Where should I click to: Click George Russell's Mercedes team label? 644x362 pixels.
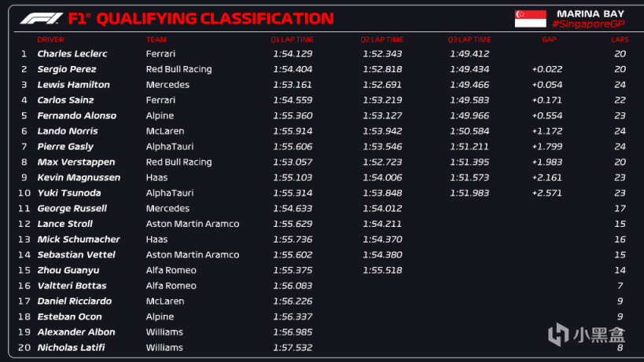point(167,208)
